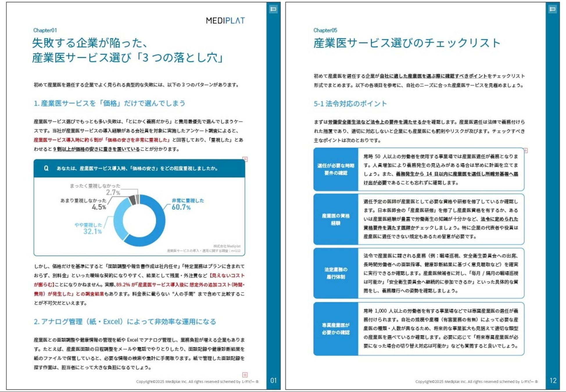Select the 産業医の資格 経験 cell
Screen dimensions: 566x392
[x=336, y=220]
